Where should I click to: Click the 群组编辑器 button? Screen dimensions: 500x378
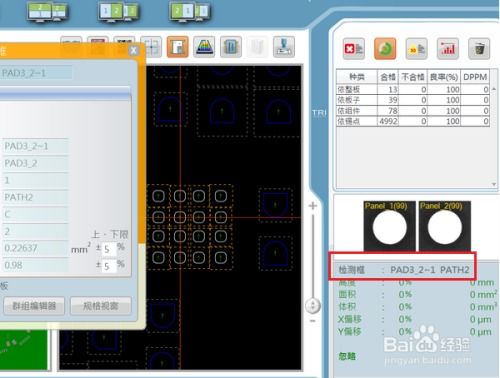point(34,306)
